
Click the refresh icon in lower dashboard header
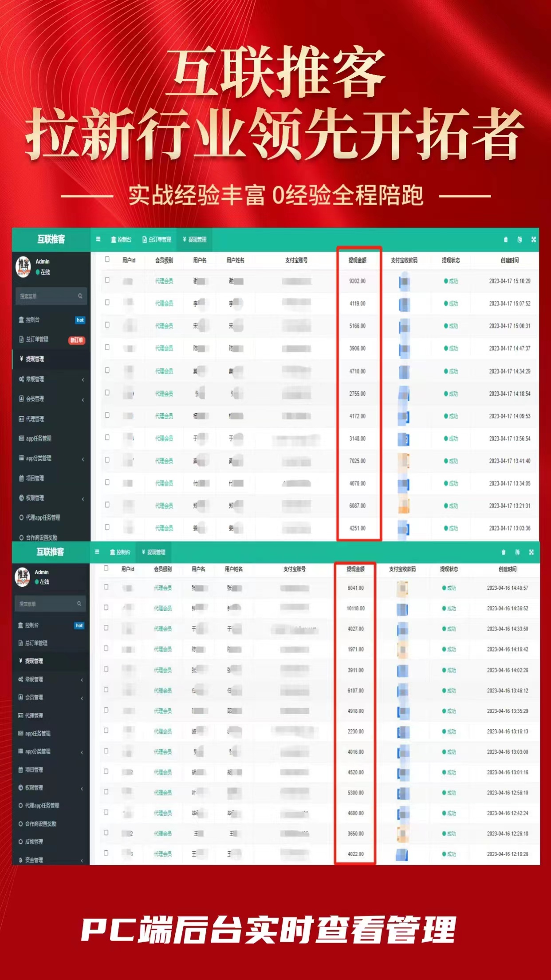pos(517,552)
